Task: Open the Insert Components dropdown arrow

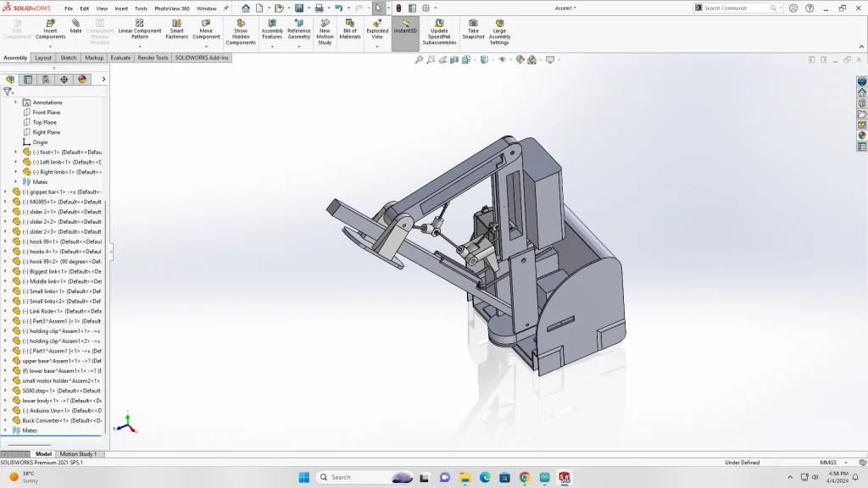Action: (x=50, y=46)
